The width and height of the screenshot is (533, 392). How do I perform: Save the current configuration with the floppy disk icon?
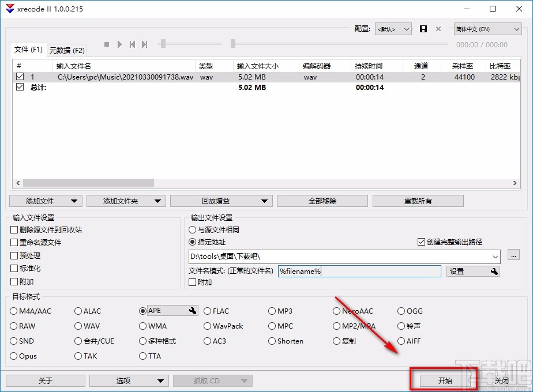tap(423, 29)
